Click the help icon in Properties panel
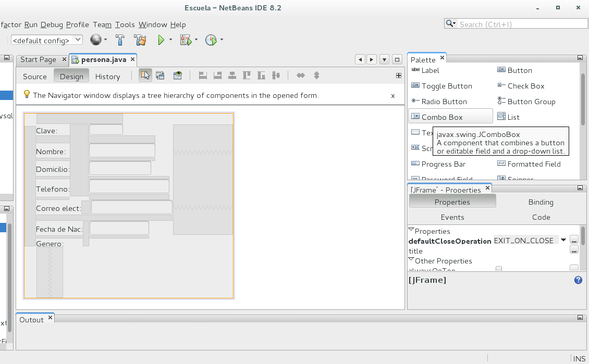589x364 pixels. coord(578,280)
